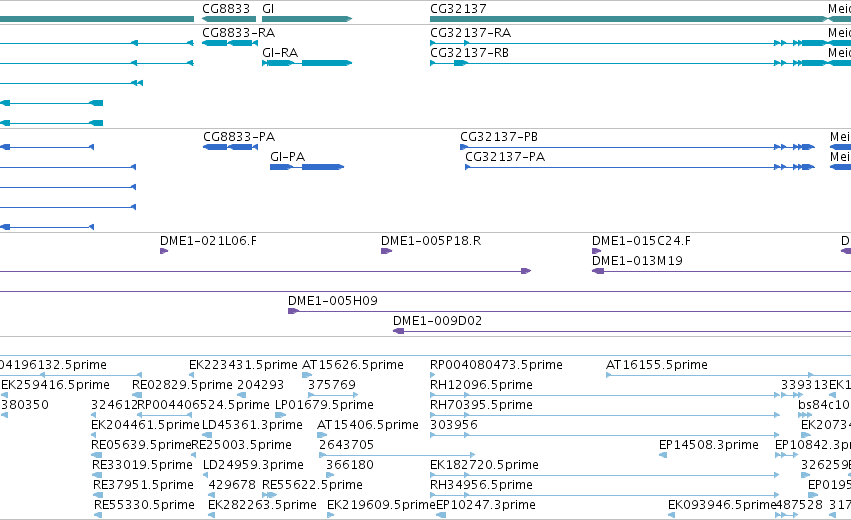
Task: Select EST label EK259416.5prime
Action: coord(55,385)
